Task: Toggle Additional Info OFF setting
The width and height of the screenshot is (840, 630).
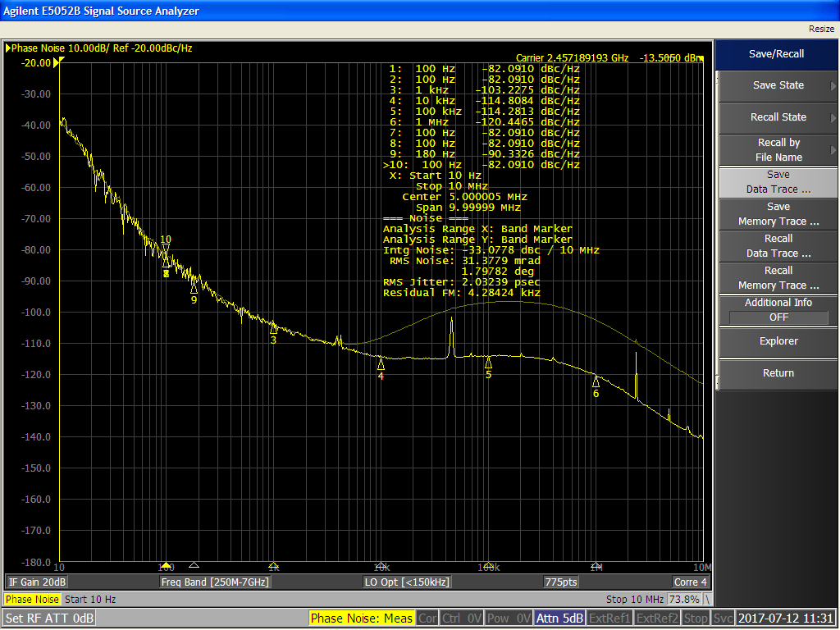Action: pos(778,310)
